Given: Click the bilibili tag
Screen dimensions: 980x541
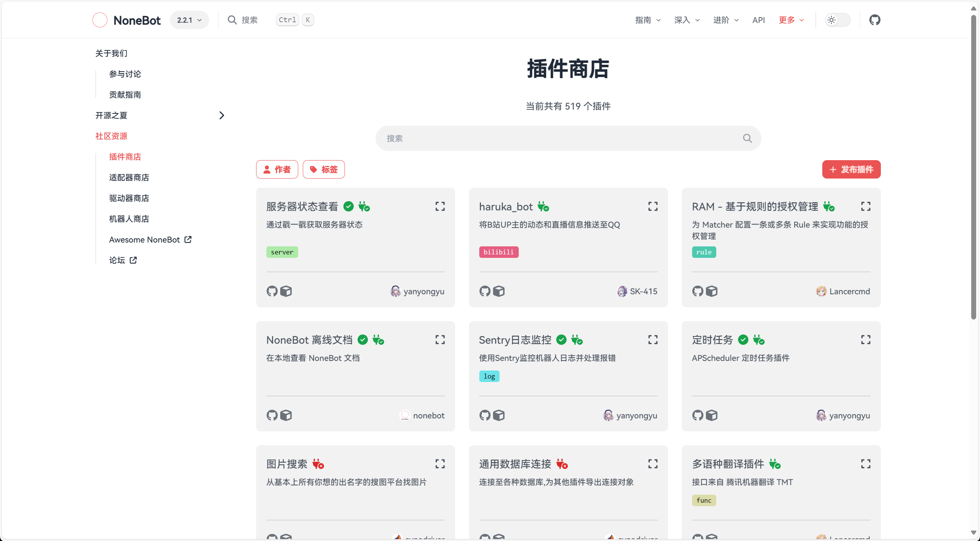Looking at the screenshot, I should pyautogui.click(x=499, y=252).
